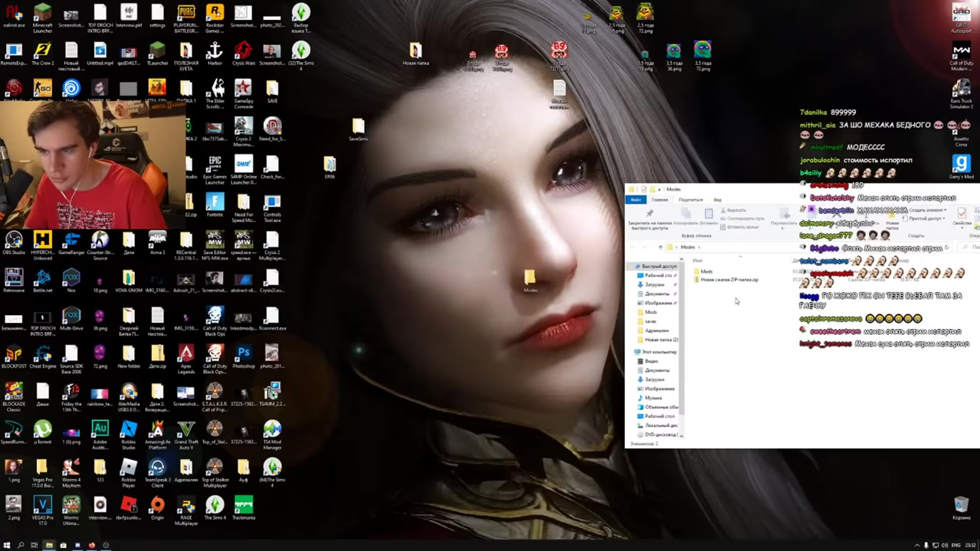
Task: Click the Вставить ribbon button
Action: point(708,217)
